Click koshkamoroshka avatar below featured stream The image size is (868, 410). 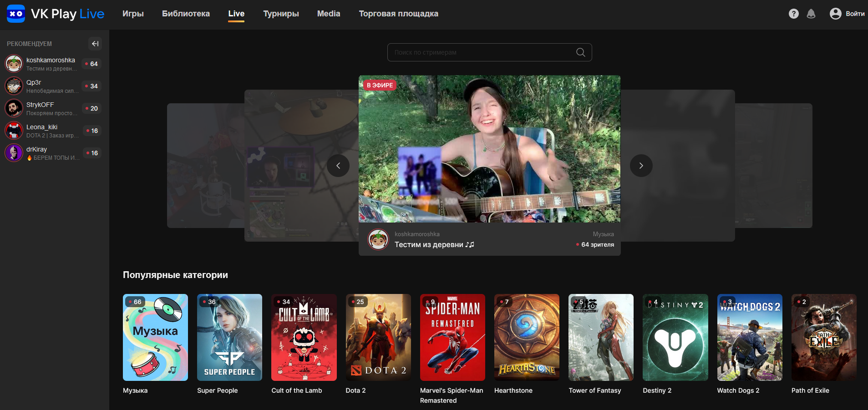coord(378,239)
